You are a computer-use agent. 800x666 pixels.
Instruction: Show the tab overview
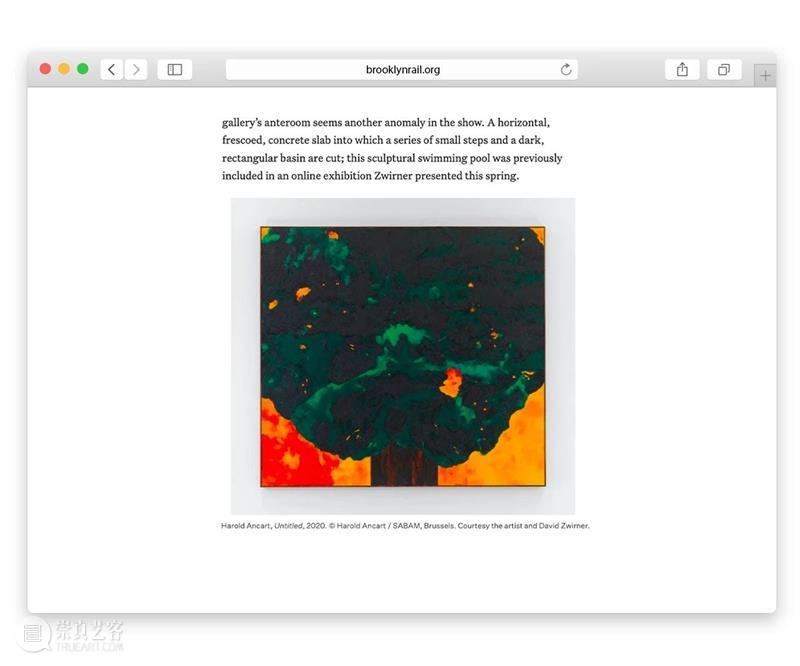point(724,69)
